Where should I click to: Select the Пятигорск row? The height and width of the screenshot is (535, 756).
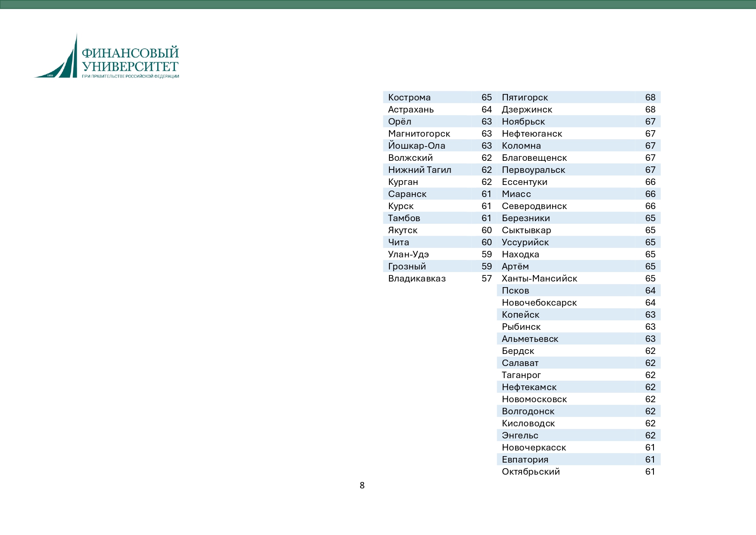point(579,97)
